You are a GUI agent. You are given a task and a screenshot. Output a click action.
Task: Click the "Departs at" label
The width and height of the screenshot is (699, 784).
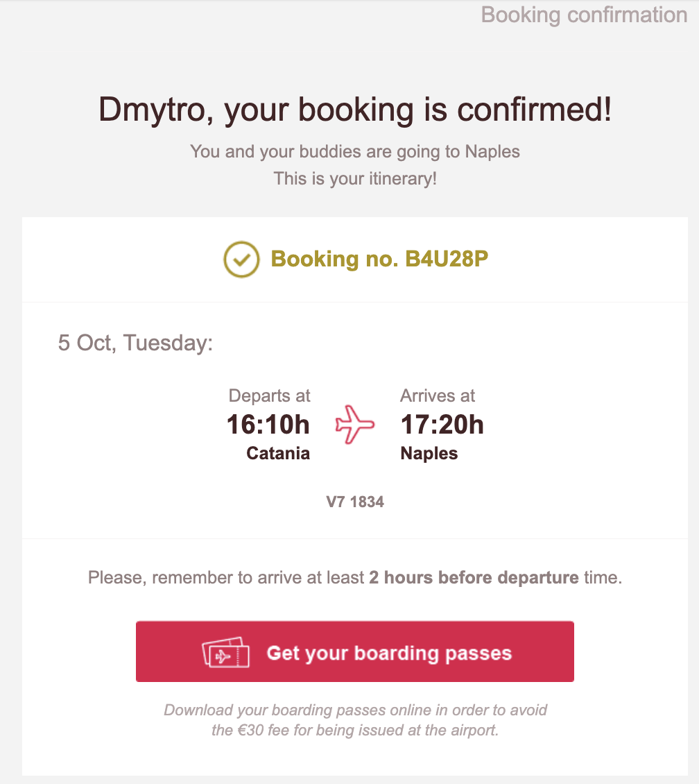(x=270, y=396)
